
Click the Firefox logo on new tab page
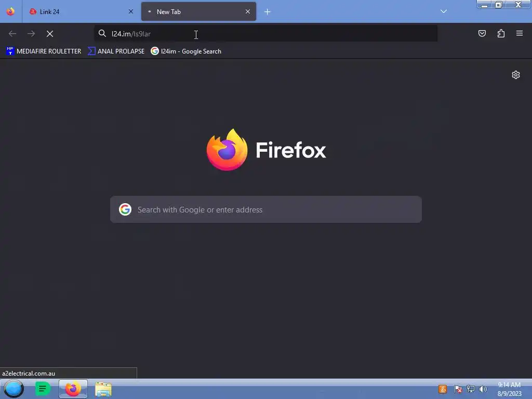point(266,150)
